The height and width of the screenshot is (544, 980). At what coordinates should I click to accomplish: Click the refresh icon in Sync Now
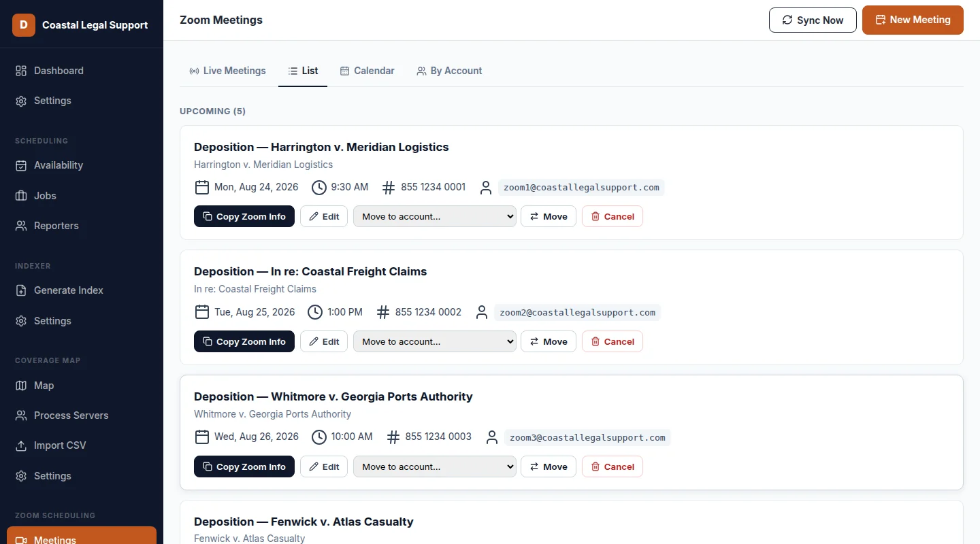click(787, 20)
